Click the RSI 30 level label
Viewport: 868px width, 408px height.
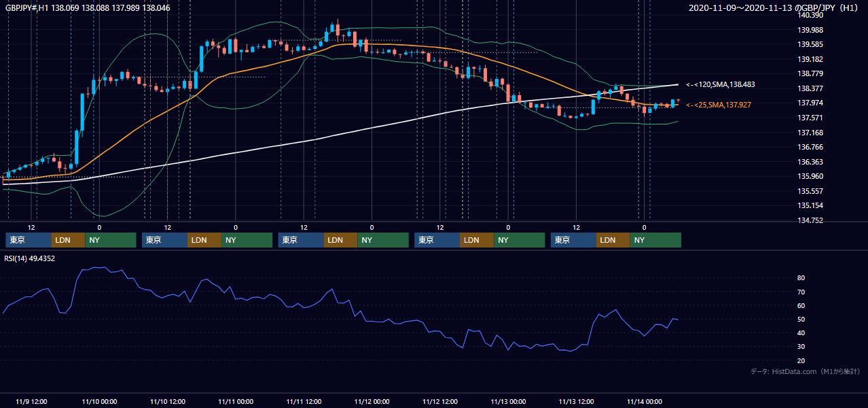pyautogui.click(x=801, y=346)
